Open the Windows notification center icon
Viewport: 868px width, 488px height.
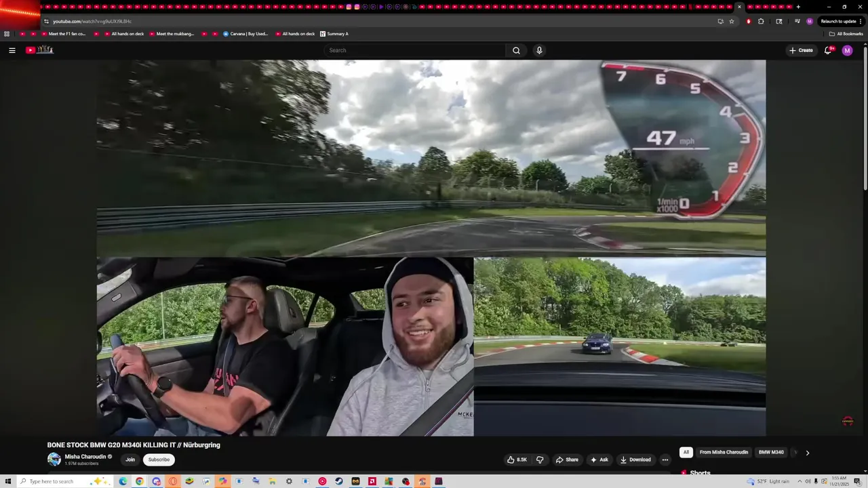pyautogui.click(x=858, y=481)
